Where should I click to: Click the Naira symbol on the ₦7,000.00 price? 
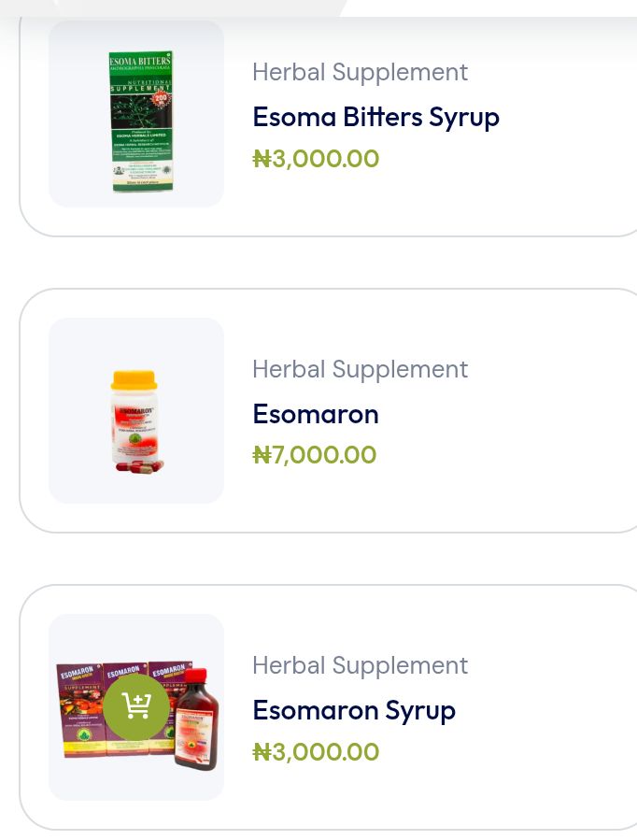click(262, 456)
